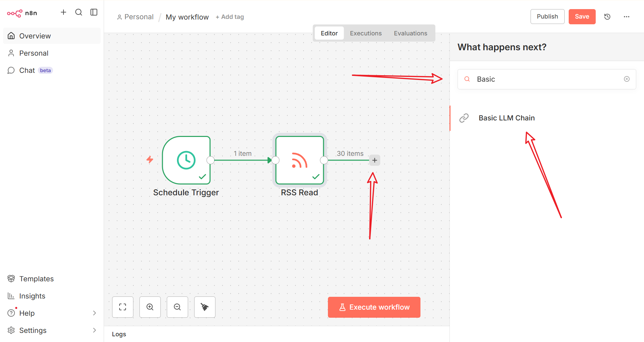Viewport: 644px width, 342px height.
Task: Open Personal in the sidebar
Action: point(52,53)
